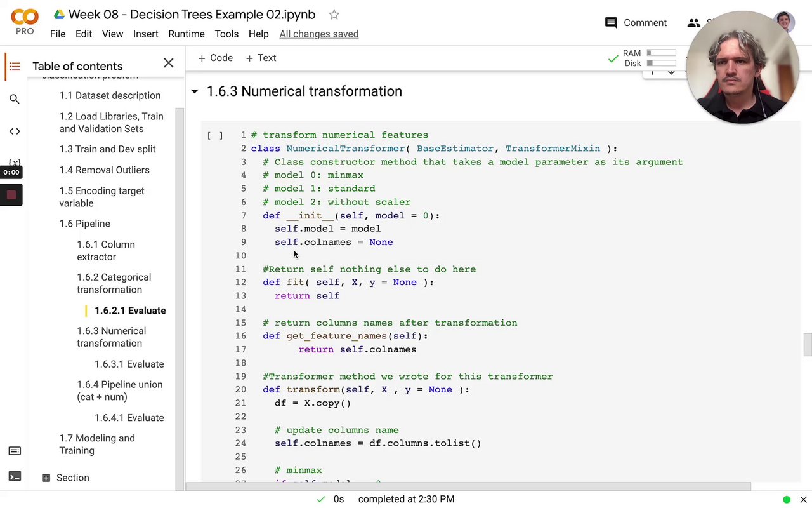Run the NumericalTransformer code cell

[x=214, y=135]
